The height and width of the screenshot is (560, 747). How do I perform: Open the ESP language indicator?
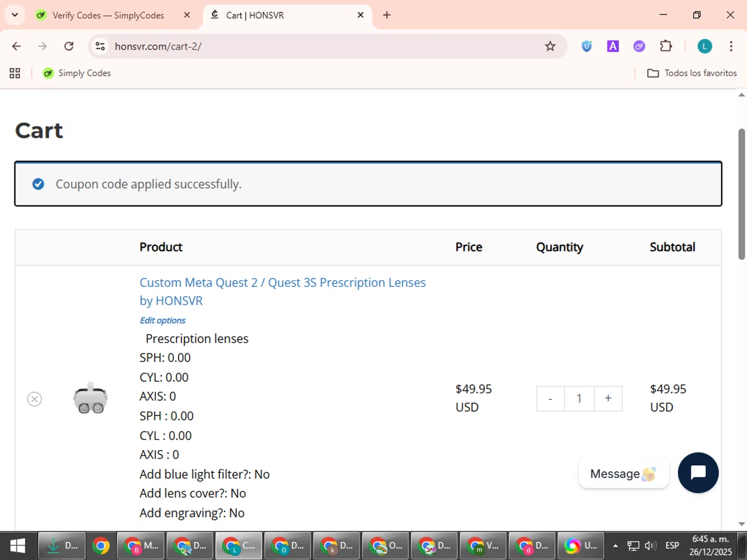click(x=672, y=546)
